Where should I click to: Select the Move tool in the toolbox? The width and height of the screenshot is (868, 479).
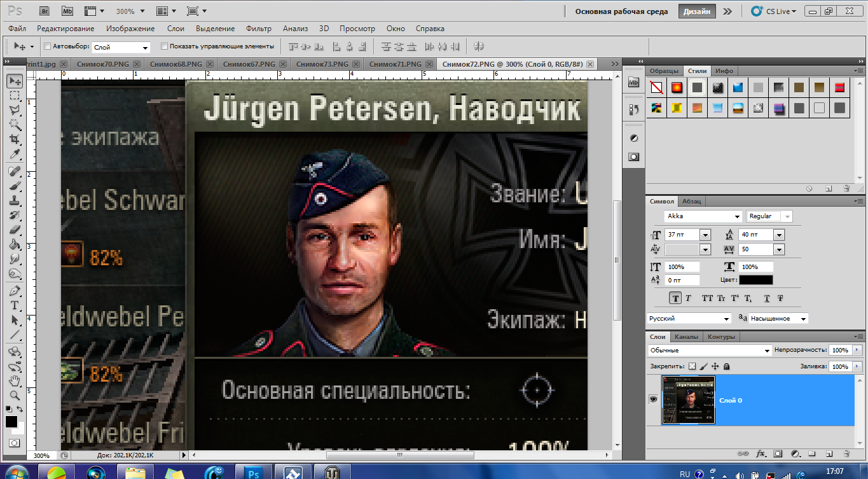coord(14,81)
